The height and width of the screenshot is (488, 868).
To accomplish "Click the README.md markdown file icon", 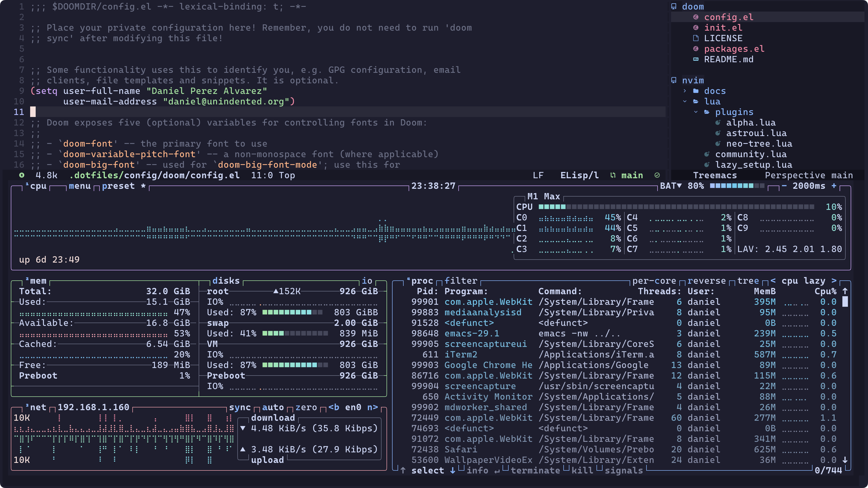I will coord(695,59).
